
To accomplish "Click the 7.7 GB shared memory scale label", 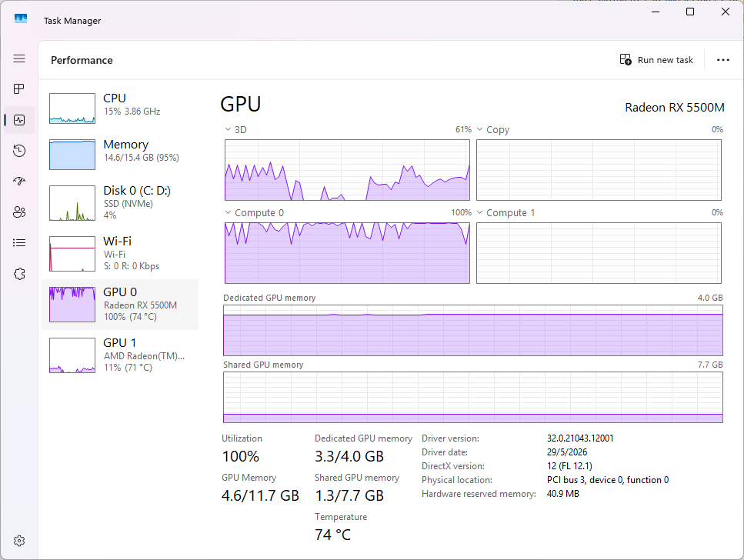I will click(x=710, y=365).
